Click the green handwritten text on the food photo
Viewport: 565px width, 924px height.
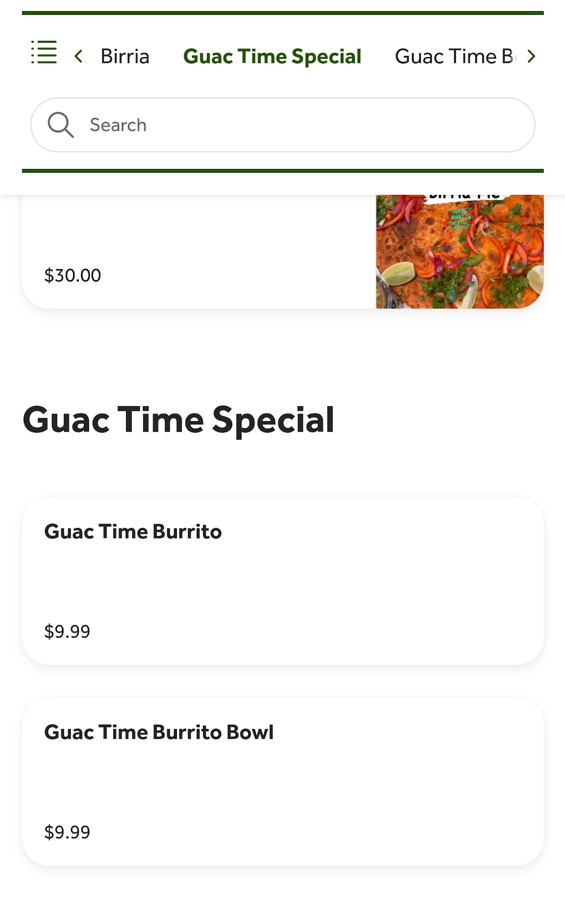click(460, 218)
